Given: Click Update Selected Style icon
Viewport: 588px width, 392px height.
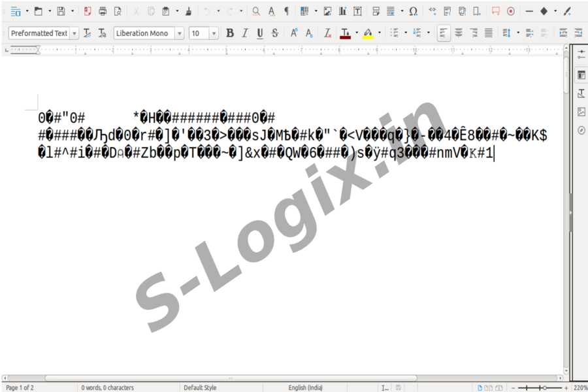Looking at the screenshot, I should coord(87,33).
